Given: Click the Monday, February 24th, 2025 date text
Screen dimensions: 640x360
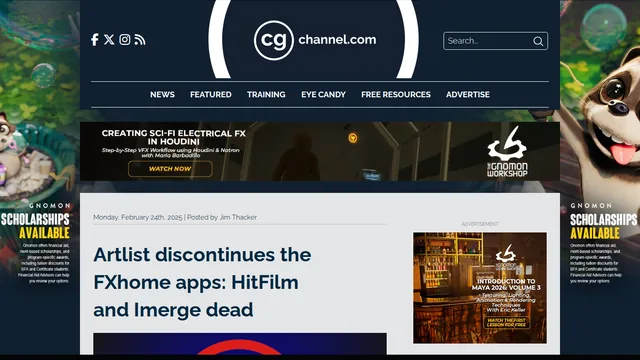Looking at the screenshot, I should pyautogui.click(x=138, y=217).
